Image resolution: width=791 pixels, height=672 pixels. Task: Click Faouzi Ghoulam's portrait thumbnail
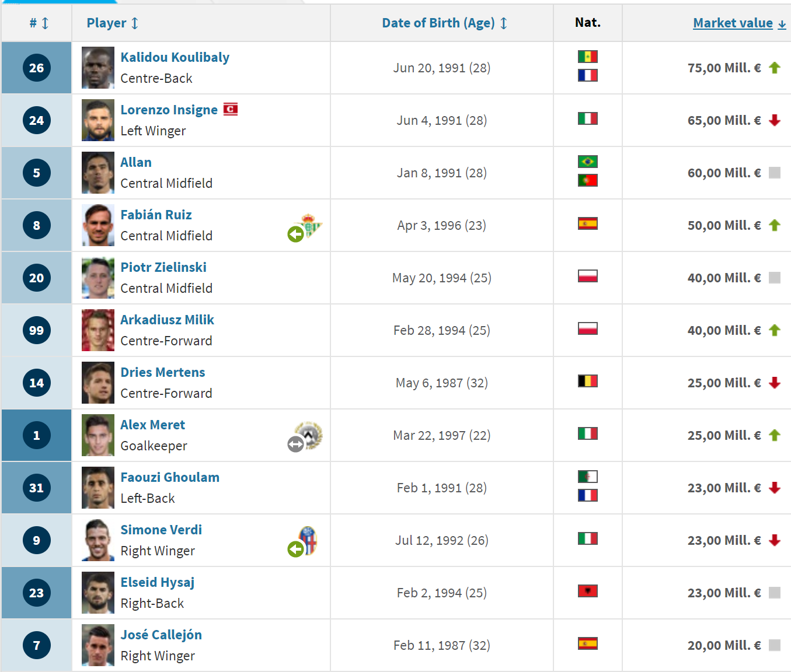(x=98, y=488)
